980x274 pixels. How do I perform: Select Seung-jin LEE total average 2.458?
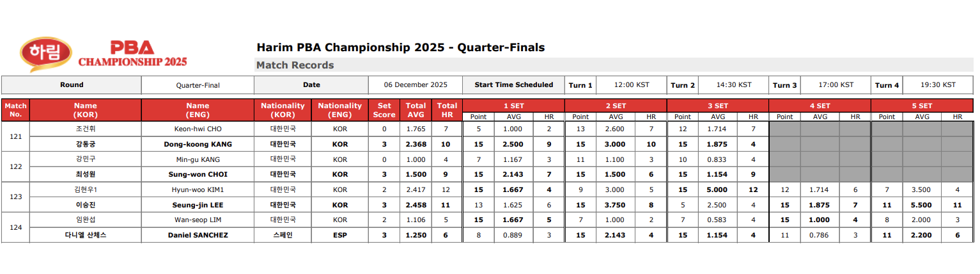[416, 205]
